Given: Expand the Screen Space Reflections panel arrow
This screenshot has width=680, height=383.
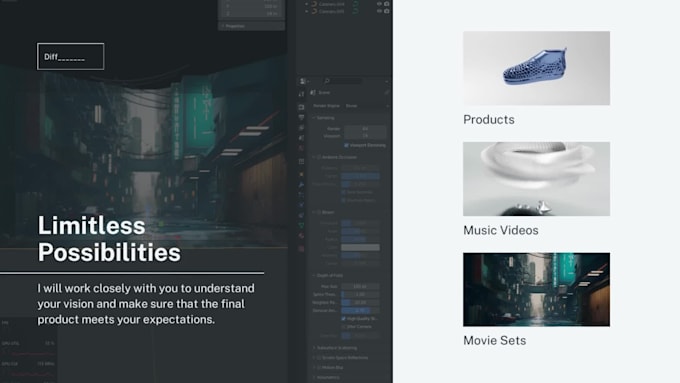Looking at the screenshot, I should coord(314,358).
